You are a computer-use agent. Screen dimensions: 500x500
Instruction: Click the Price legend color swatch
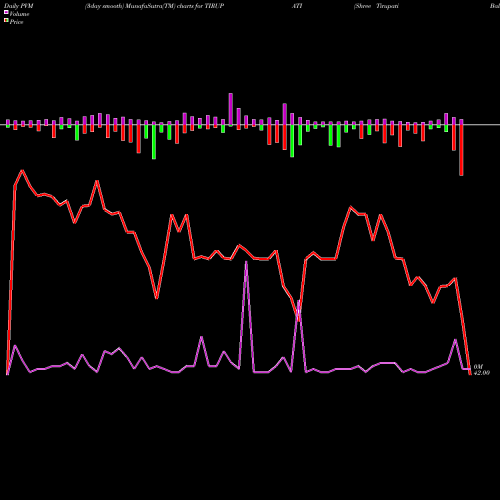(6, 21)
